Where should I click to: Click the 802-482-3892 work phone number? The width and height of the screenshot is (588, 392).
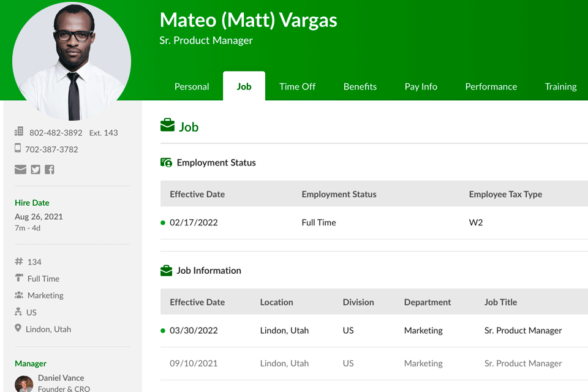coord(56,132)
